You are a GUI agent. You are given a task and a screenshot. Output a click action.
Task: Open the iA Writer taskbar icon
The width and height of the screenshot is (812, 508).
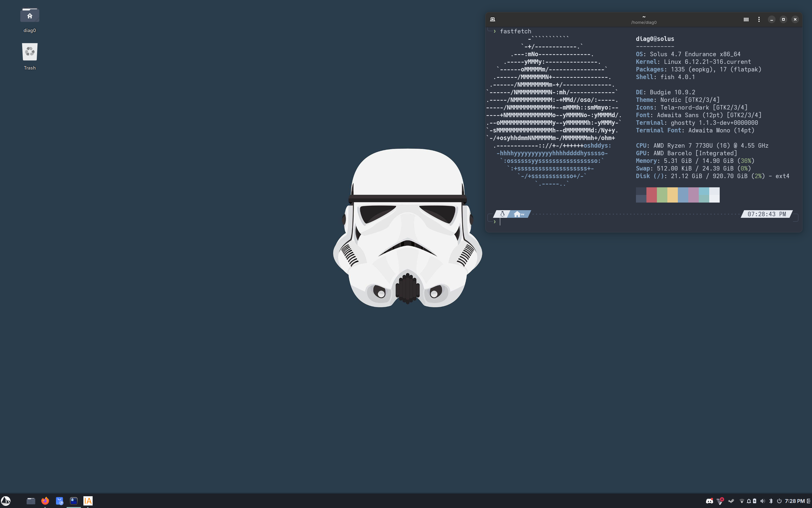(x=88, y=501)
